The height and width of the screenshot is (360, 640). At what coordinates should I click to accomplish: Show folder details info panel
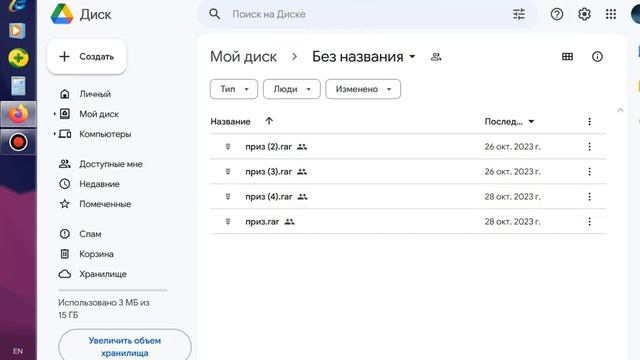pyautogui.click(x=597, y=57)
